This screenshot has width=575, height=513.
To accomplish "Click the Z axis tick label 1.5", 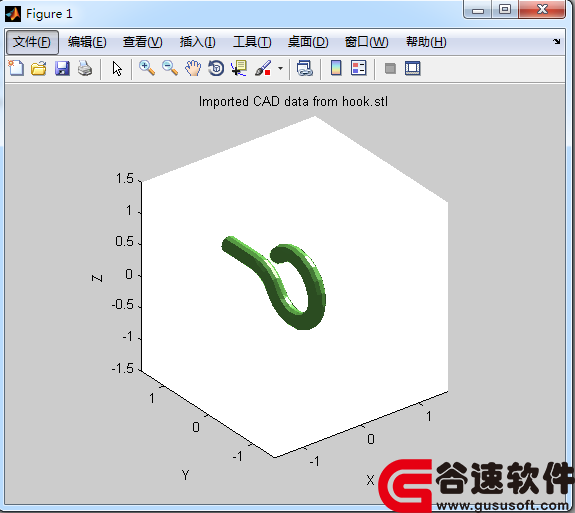I will point(125,179).
